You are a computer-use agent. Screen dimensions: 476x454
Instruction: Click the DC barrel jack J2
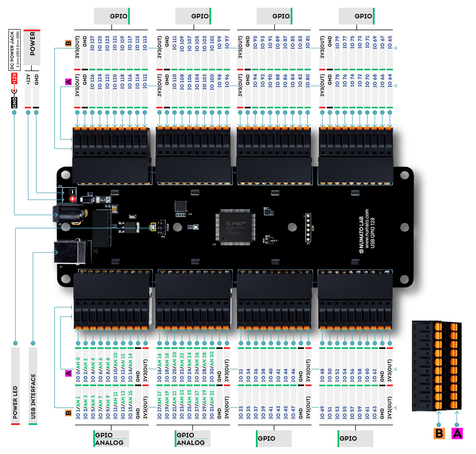pos(68,214)
